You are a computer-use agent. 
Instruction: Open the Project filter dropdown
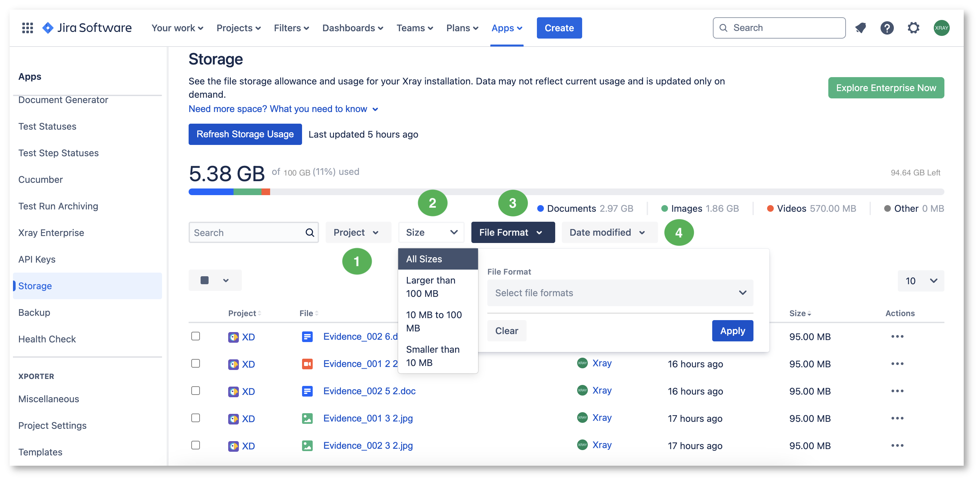tap(358, 232)
